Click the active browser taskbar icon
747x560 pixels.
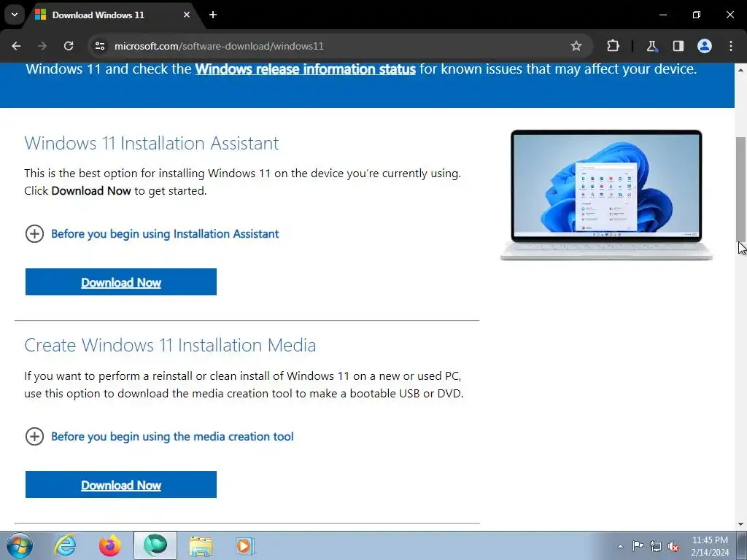point(155,545)
